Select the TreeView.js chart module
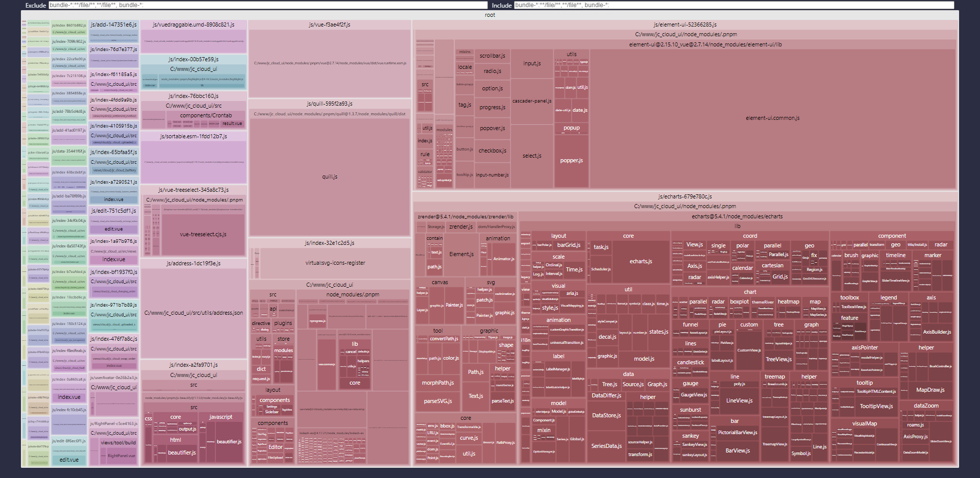 click(778, 359)
